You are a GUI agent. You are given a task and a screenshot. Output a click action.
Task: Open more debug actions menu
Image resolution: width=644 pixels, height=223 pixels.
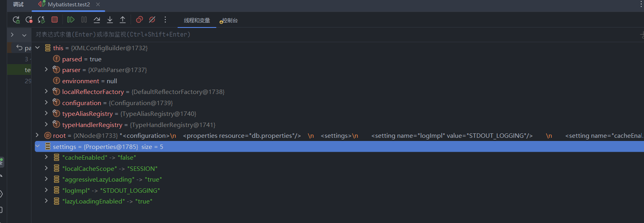[x=165, y=20]
